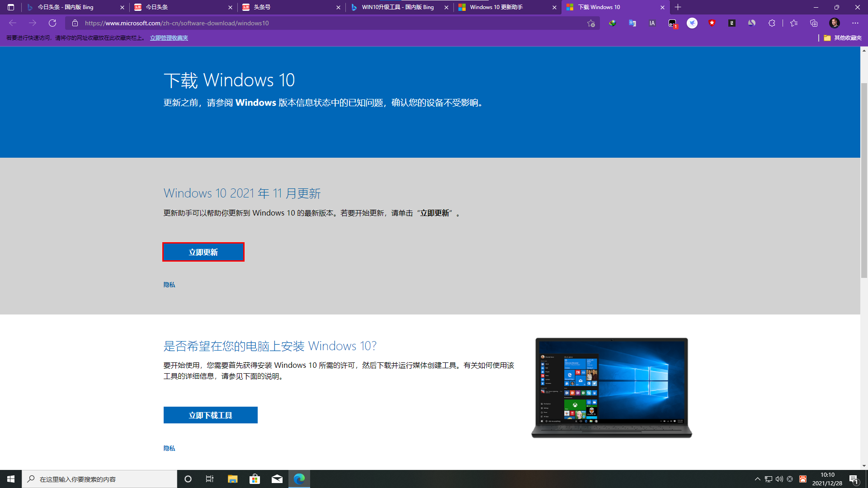Click the Edge browser taskbar icon
Screen dimensions: 868x488
pos(299,479)
